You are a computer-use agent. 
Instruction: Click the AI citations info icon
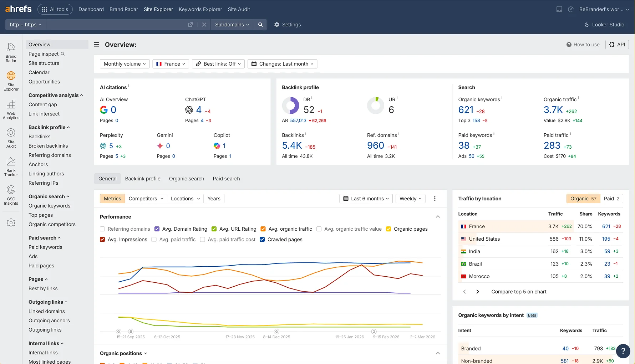(x=128, y=86)
